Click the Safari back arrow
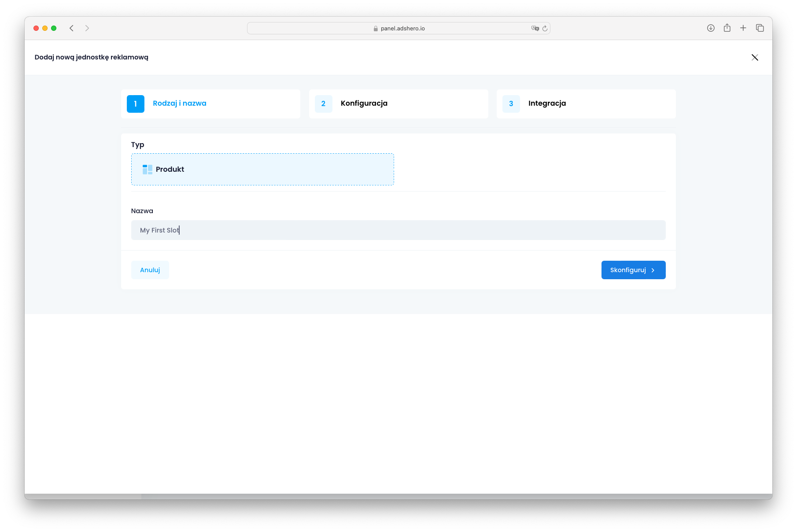Image resolution: width=797 pixels, height=532 pixels. pyautogui.click(x=71, y=28)
